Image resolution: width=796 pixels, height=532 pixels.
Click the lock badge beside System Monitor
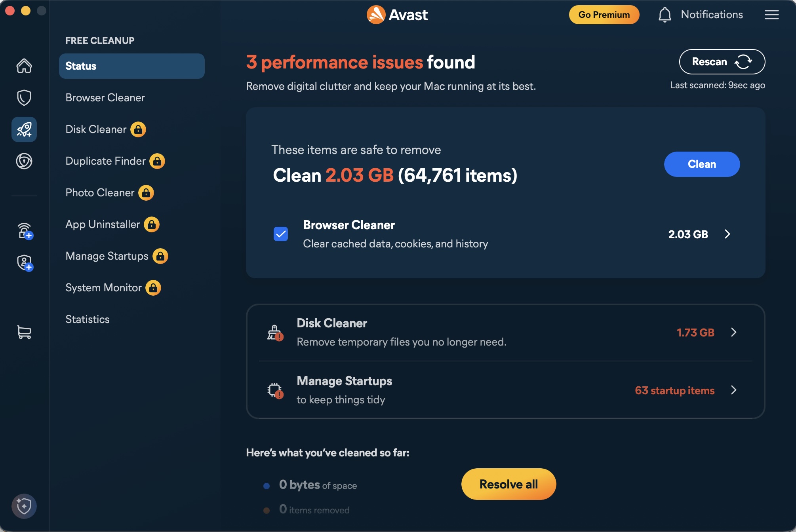[x=153, y=288]
